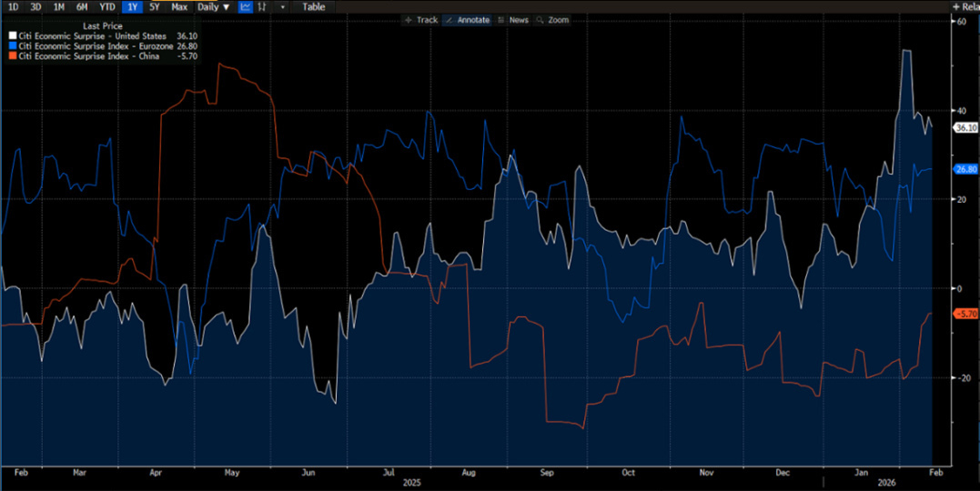Open the Daily frequency dropdown
980x491 pixels.
(214, 7)
